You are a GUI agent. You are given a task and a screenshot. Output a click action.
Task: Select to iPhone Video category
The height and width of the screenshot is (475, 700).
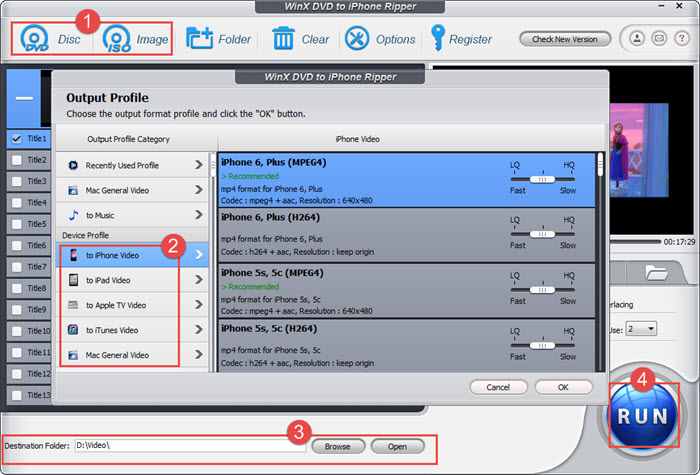[x=132, y=255]
